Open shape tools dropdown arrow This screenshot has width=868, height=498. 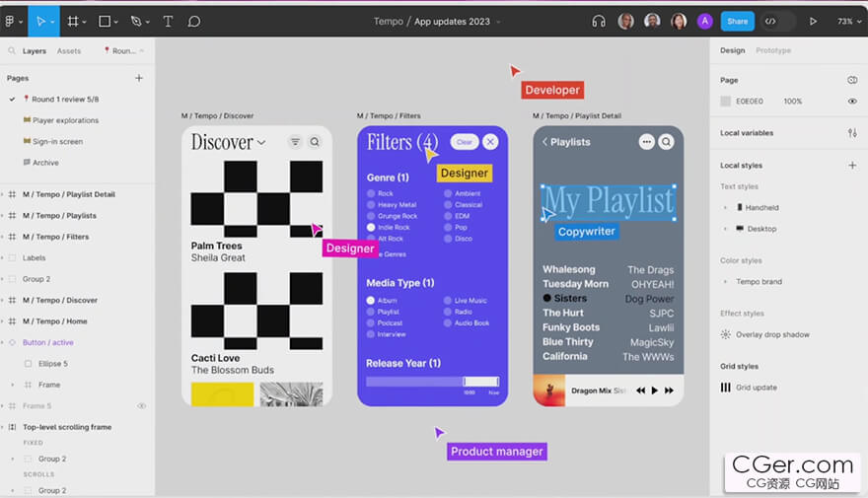click(115, 22)
